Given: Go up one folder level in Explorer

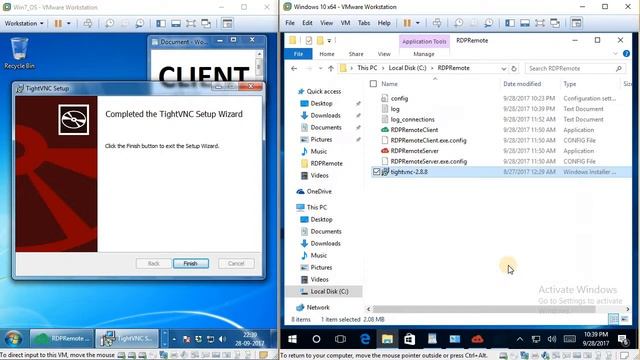Looking at the screenshot, I should (331, 68).
